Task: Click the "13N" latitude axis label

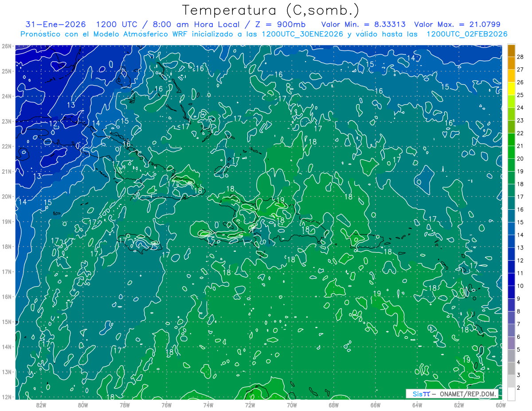Action: point(6,372)
